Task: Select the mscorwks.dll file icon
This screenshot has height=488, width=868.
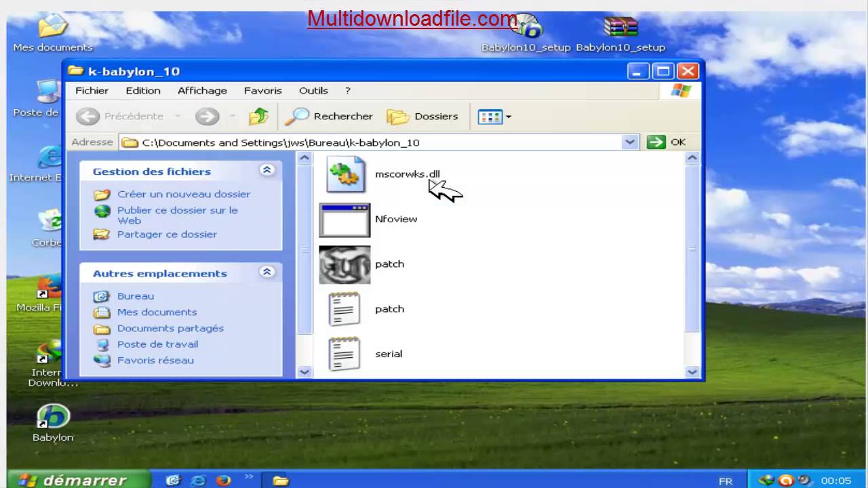Action: [345, 174]
